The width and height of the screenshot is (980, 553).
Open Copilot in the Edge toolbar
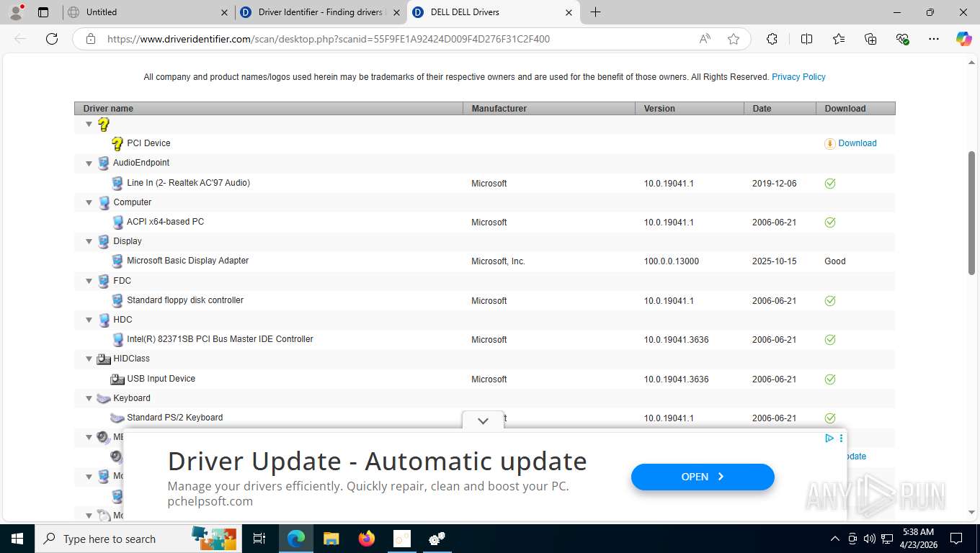[x=963, y=39]
